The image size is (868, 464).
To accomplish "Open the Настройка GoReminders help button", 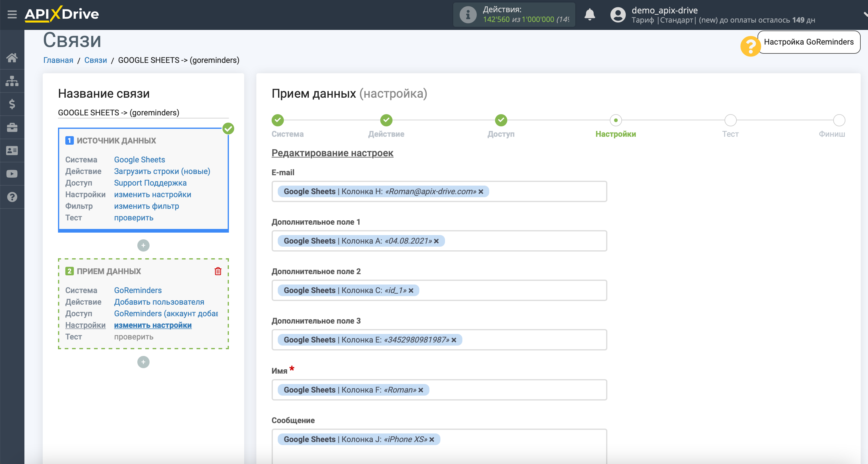I will pyautogui.click(x=809, y=42).
